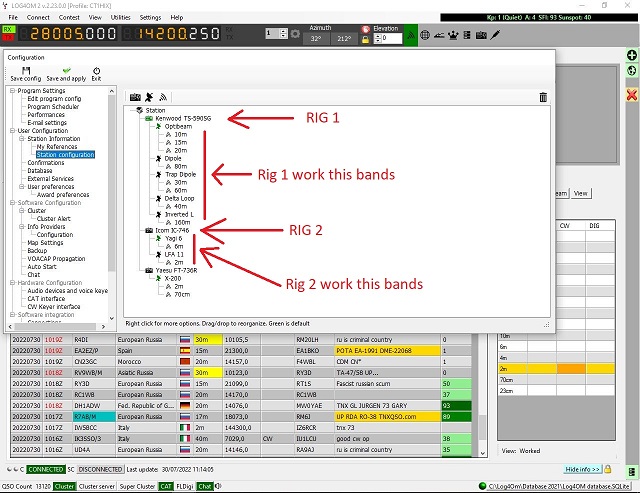Click the yellow padlock icon near Elevation
640x493 pixels.
365,40
